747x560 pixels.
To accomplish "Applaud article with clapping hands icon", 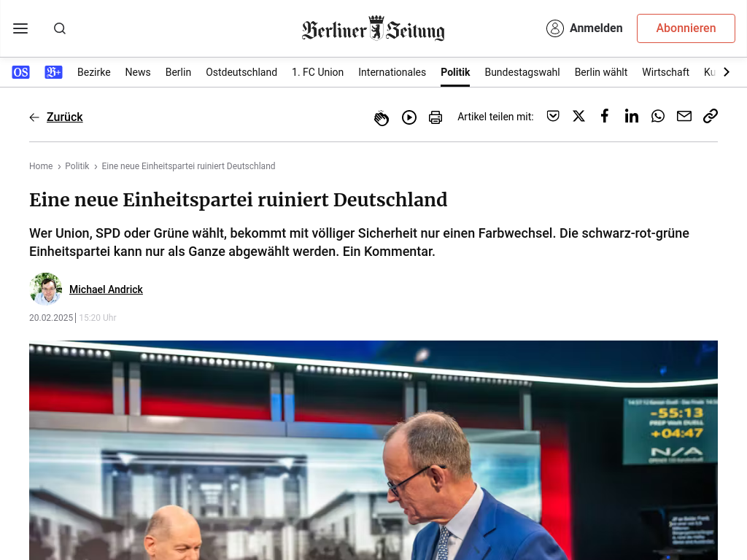I will click(x=381, y=117).
